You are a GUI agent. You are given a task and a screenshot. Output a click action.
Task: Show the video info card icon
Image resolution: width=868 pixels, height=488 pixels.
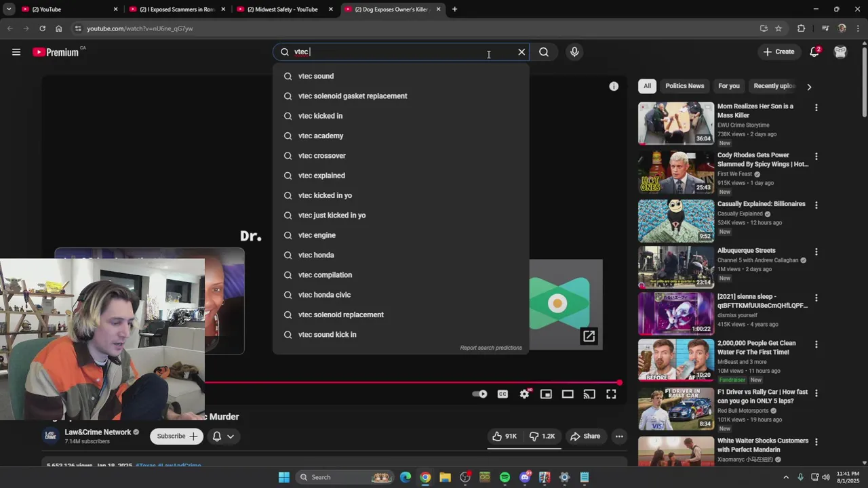click(614, 86)
